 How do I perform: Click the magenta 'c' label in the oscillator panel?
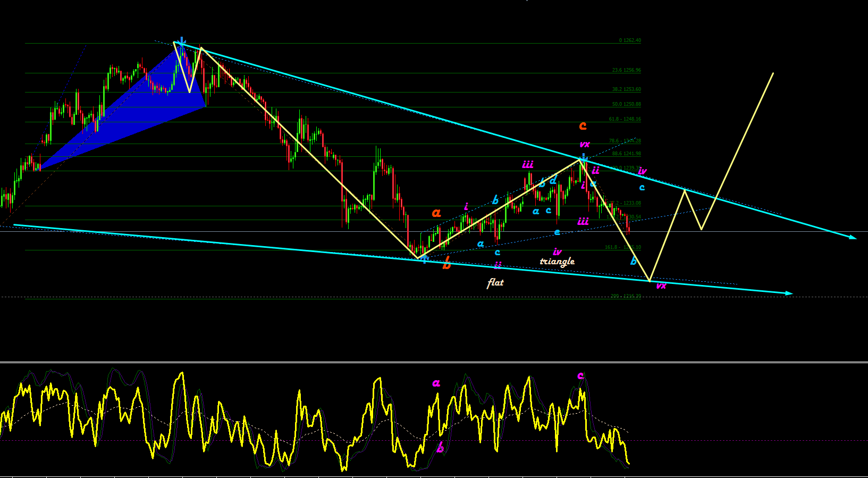point(580,376)
